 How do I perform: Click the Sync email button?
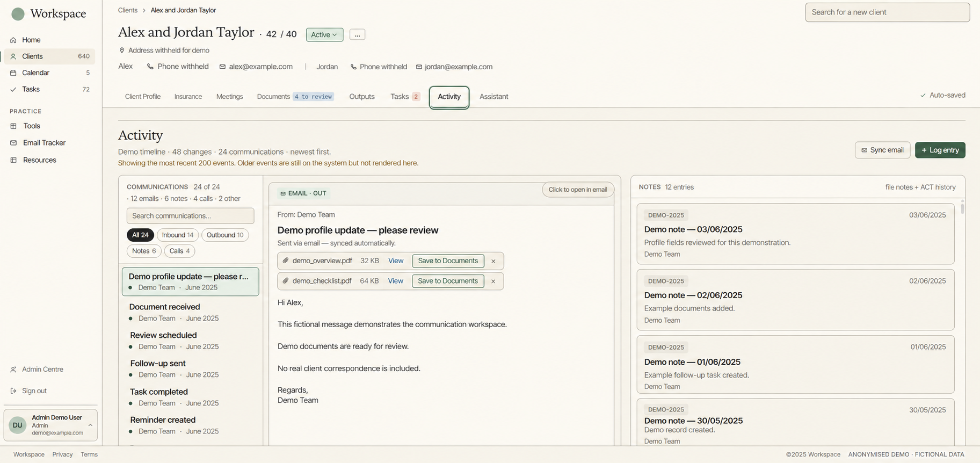point(882,150)
